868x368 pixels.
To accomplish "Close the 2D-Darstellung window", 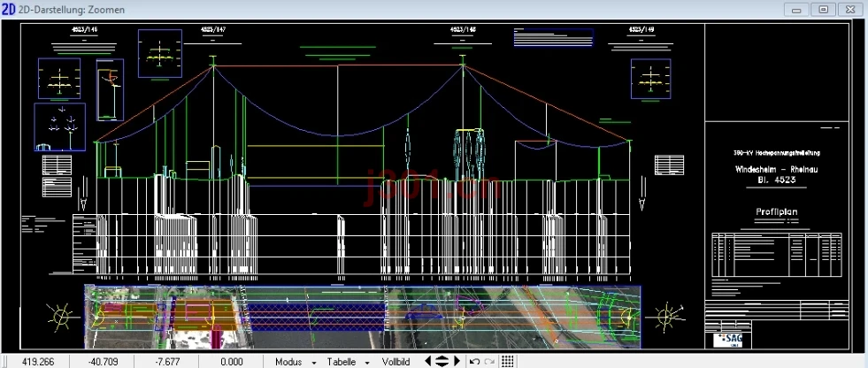I will point(850,10).
